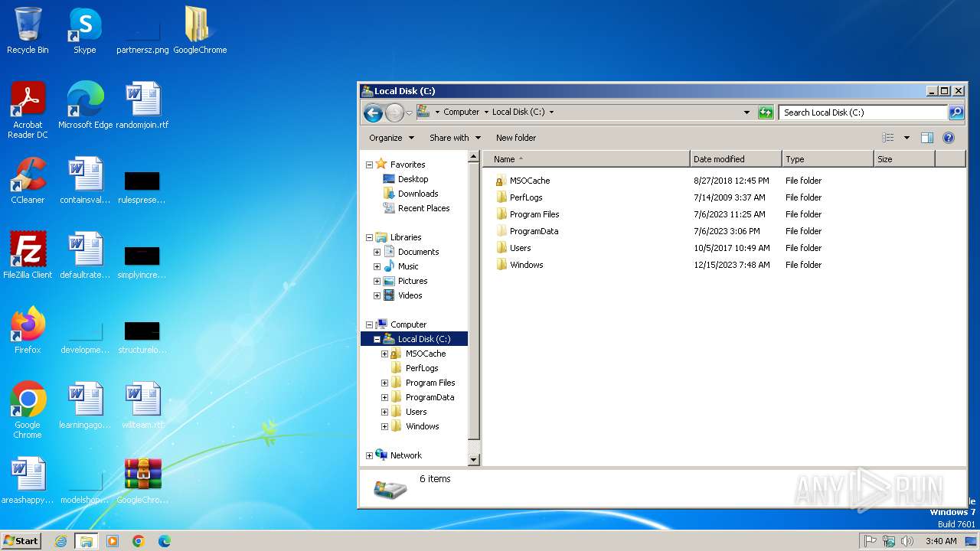Click the New folder button
The width and height of the screenshot is (980, 551).
click(516, 138)
